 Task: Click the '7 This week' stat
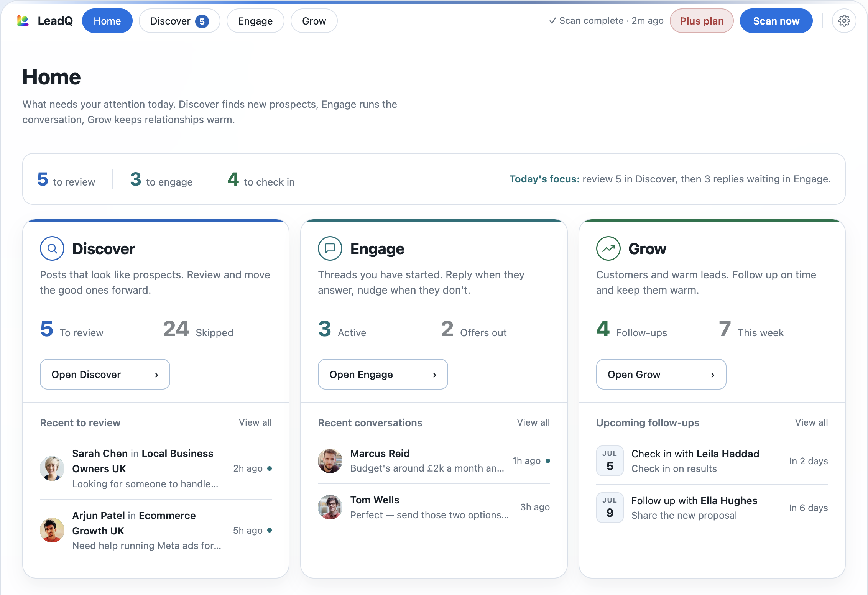click(x=751, y=329)
